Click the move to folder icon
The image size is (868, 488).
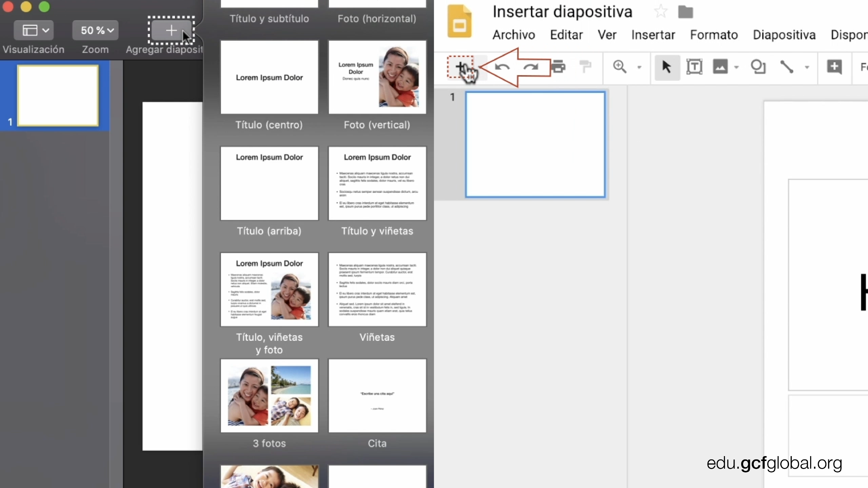pyautogui.click(x=685, y=12)
